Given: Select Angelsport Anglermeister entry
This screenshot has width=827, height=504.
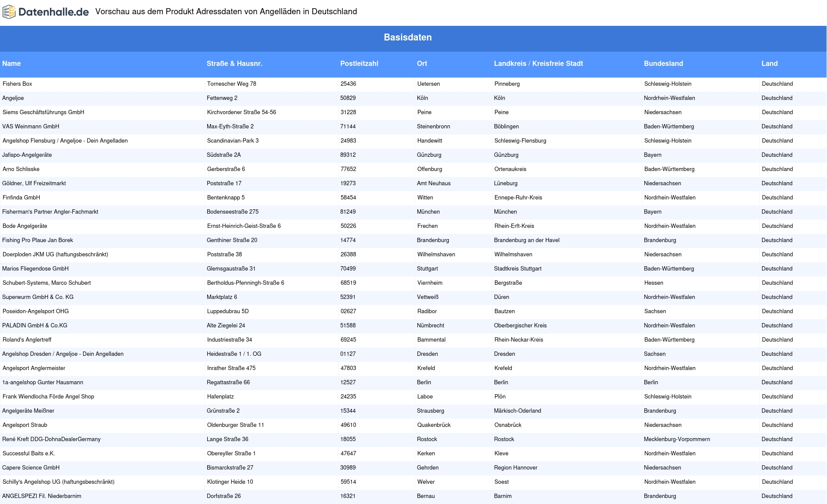Looking at the screenshot, I should coord(34,368).
